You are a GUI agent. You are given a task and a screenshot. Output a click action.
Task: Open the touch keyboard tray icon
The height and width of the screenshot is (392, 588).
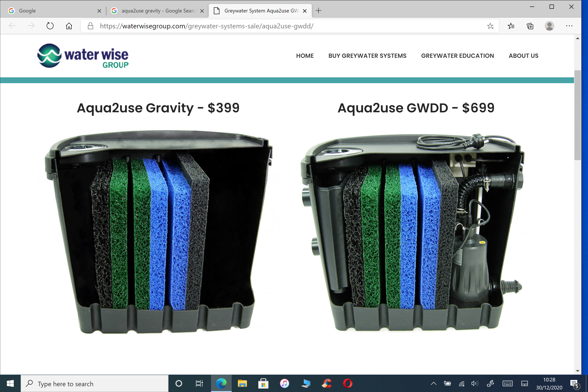point(507,383)
